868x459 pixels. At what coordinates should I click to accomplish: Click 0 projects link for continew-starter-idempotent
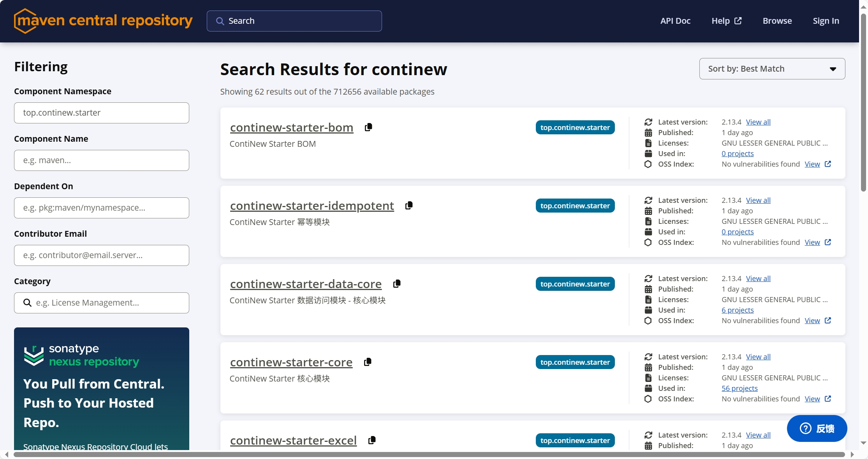738,232
